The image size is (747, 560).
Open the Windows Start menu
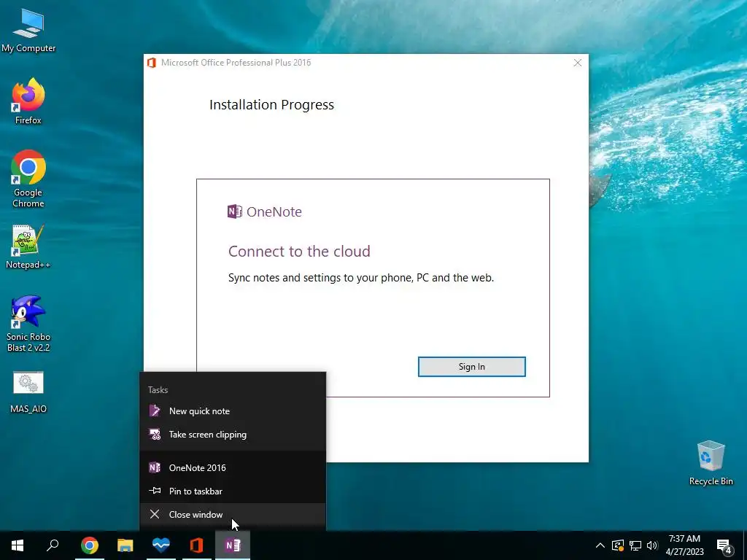(18, 545)
